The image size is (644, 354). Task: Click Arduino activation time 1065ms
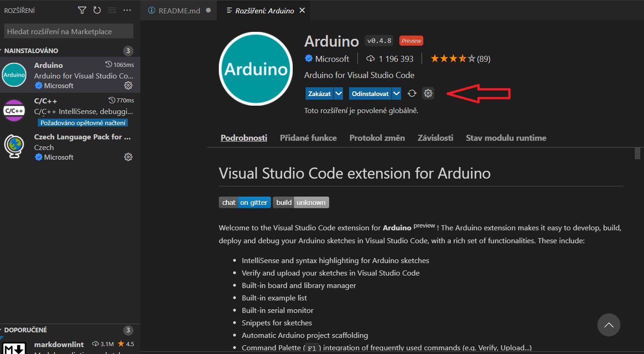click(x=120, y=65)
